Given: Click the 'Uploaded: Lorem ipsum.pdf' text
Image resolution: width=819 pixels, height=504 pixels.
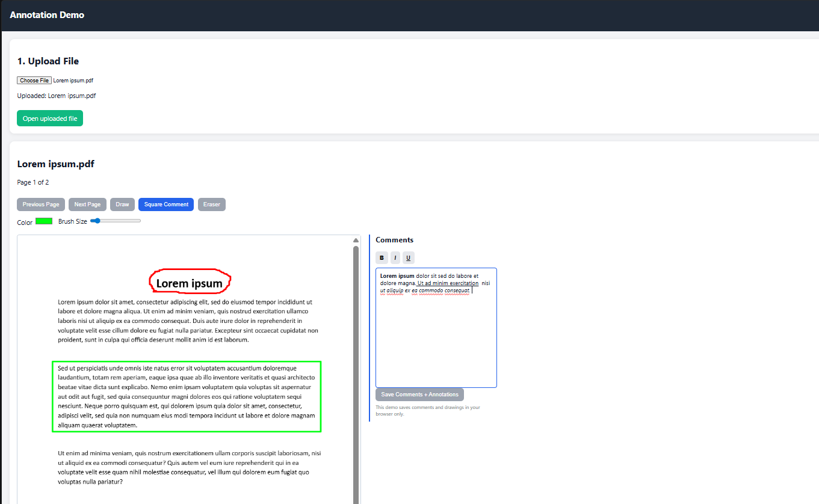Looking at the screenshot, I should point(57,96).
